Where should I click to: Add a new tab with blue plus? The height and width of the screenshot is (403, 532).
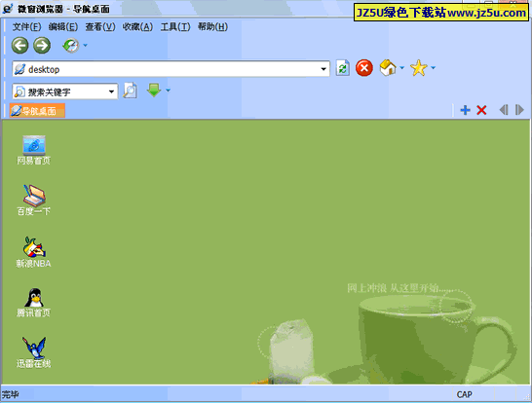[x=465, y=110]
